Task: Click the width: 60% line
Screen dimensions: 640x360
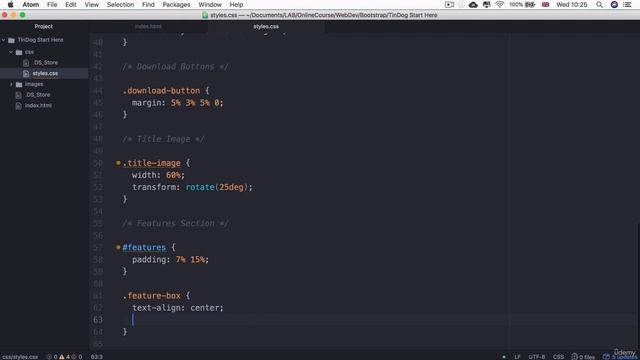Action: click(158, 176)
